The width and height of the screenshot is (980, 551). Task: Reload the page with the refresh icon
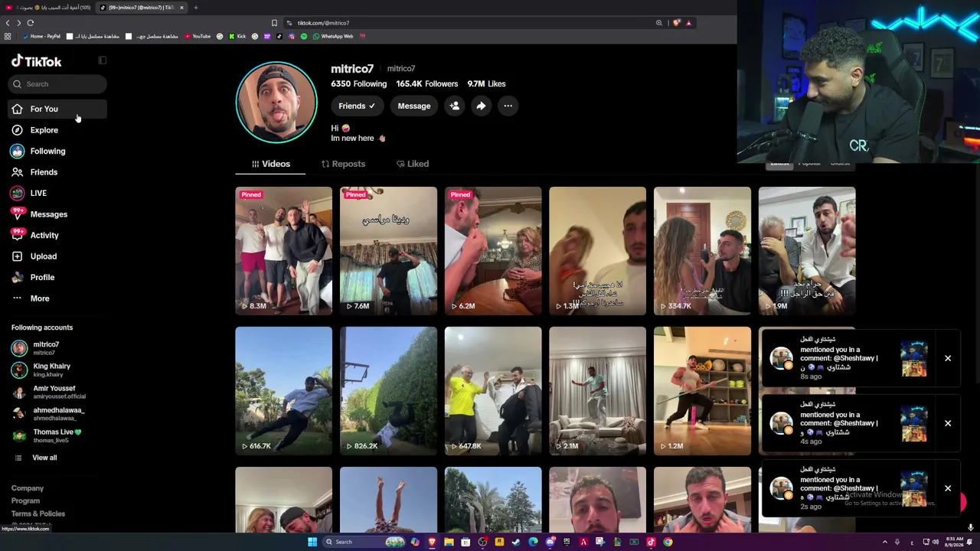click(31, 23)
